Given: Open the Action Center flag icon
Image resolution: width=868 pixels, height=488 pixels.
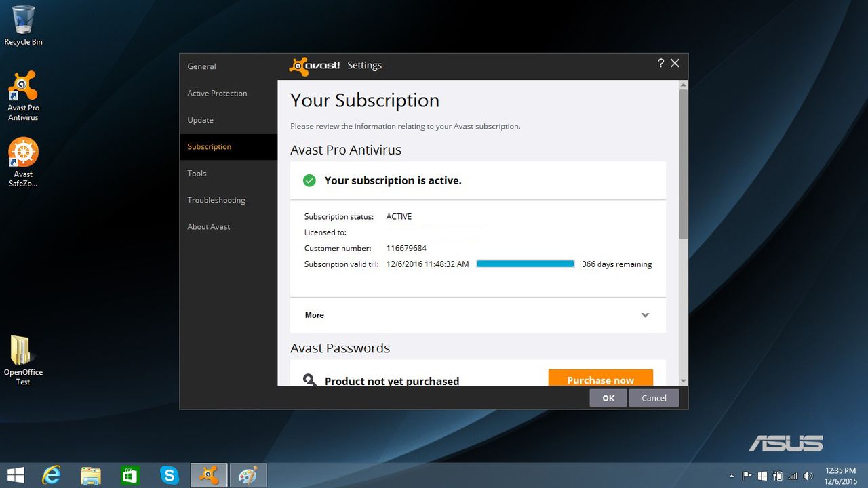Looking at the screenshot, I should pos(747,476).
